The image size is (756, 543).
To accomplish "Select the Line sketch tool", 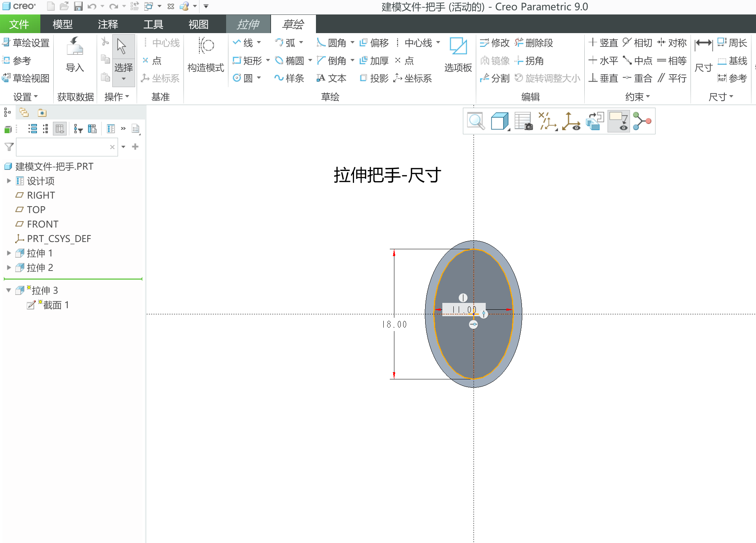I will [243, 43].
